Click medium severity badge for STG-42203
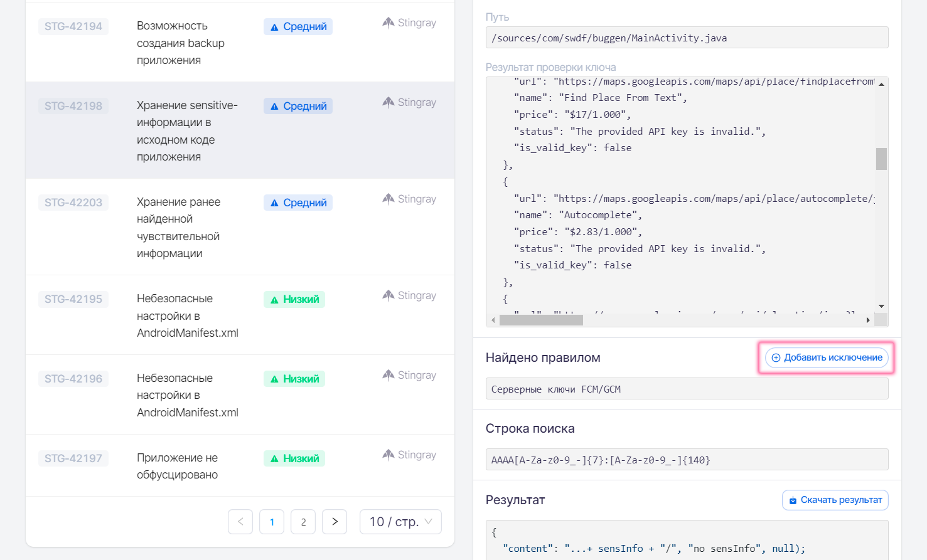Viewport: 927px width, 560px height. [298, 203]
